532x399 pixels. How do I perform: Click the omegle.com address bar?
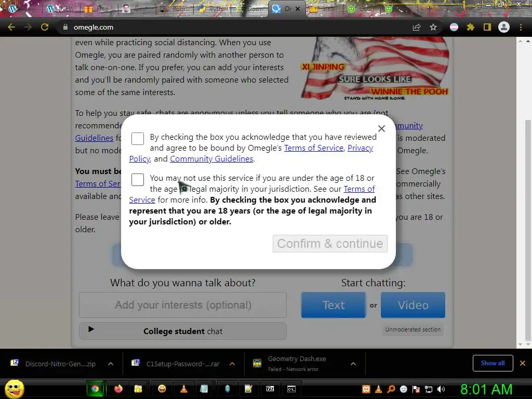tap(237, 27)
